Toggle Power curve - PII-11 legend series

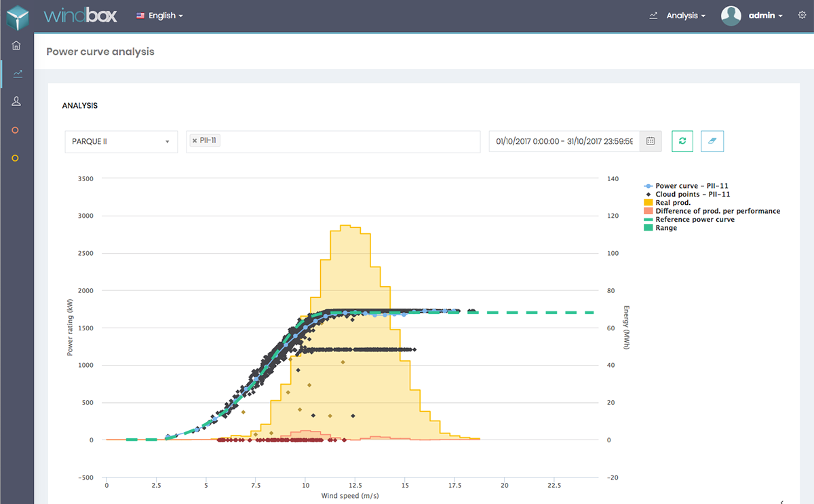(x=691, y=186)
